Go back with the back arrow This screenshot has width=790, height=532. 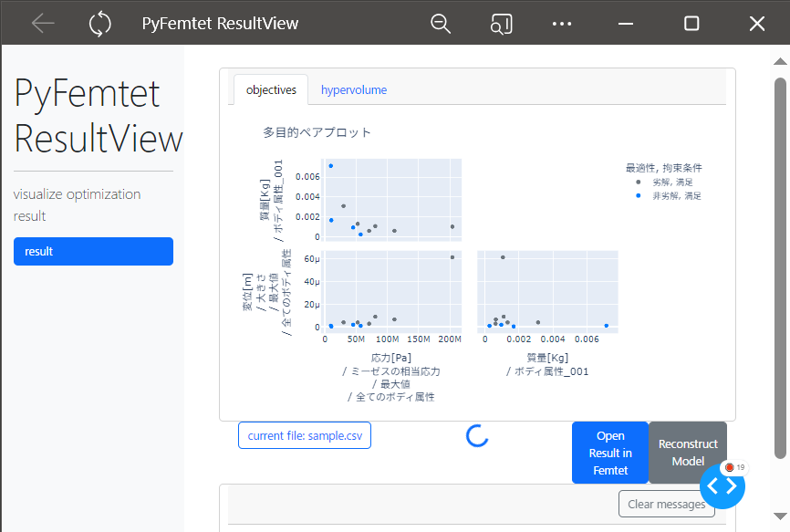point(43,23)
